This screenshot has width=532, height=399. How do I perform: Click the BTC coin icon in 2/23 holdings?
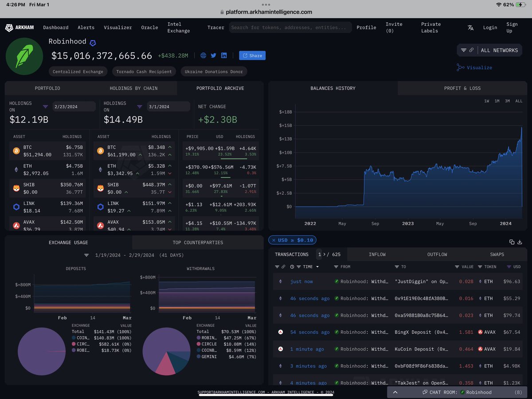[x=16, y=151]
